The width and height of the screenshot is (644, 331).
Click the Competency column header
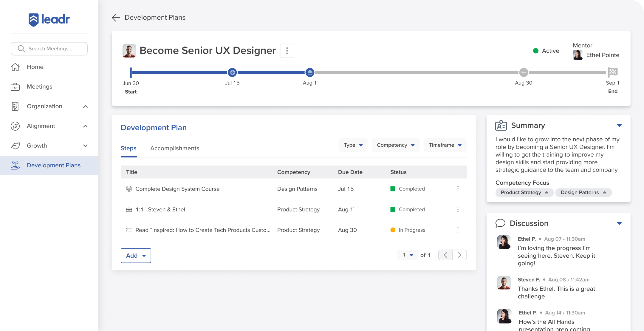[x=294, y=172]
